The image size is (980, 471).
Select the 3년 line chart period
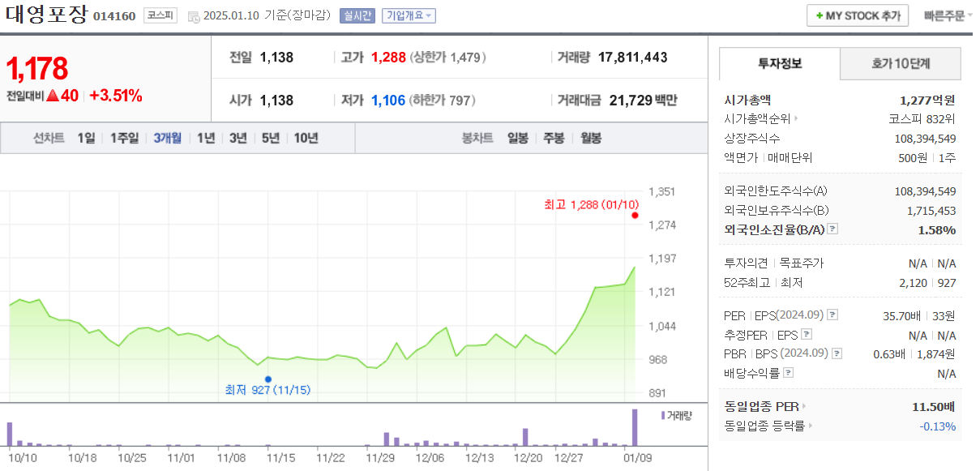238,138
